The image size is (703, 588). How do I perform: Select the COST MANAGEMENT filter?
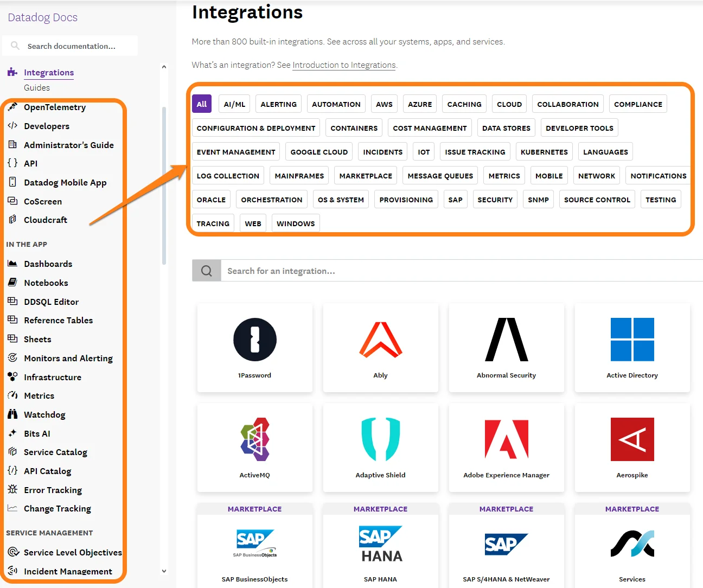tap(430, 128)
